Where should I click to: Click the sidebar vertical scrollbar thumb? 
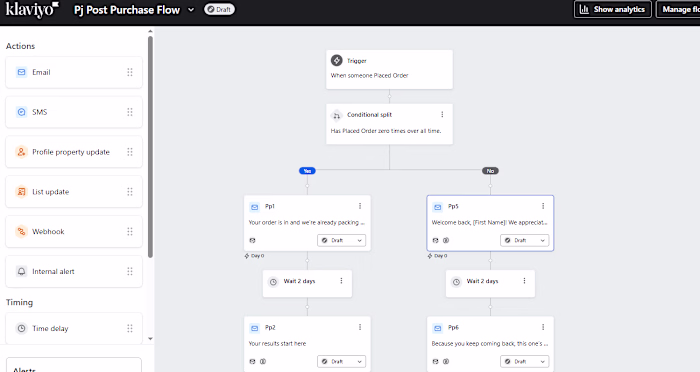click(x=150, y=146)
